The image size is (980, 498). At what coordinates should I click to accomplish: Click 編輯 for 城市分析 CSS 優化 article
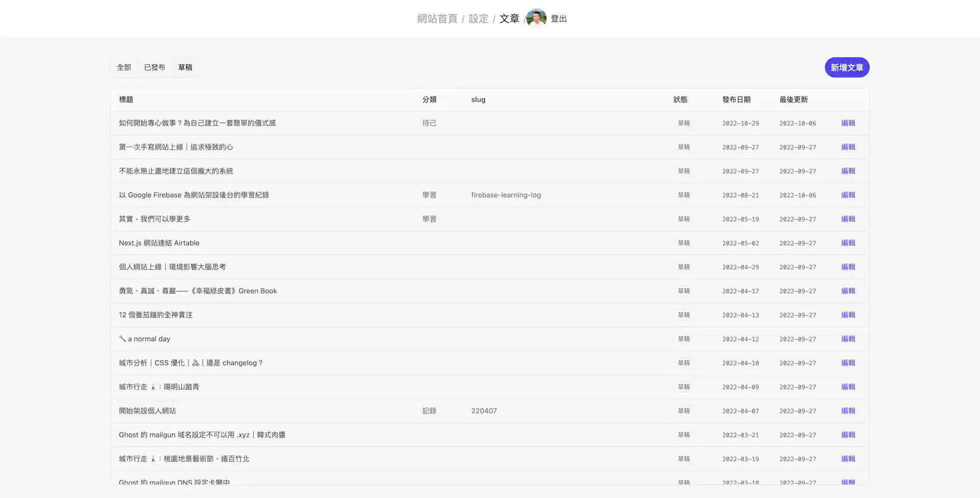(848, 363)
